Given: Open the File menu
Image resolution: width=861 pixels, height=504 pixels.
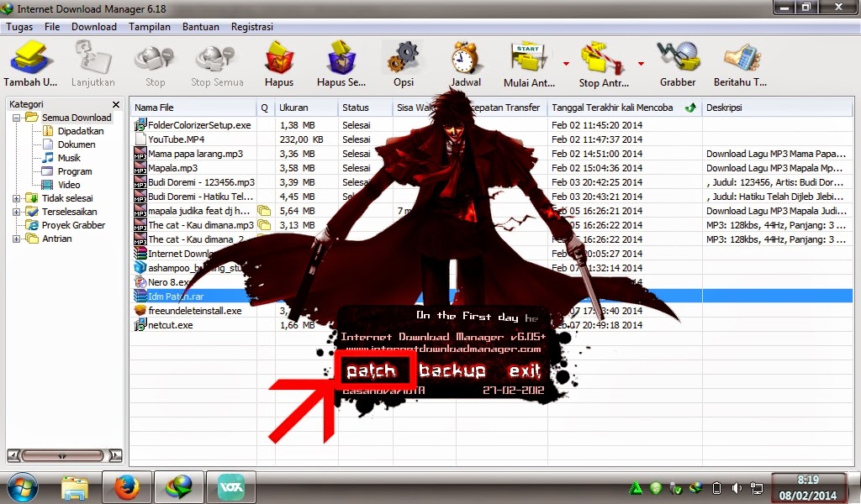Looking at the screenshot, I should point(52,27).
